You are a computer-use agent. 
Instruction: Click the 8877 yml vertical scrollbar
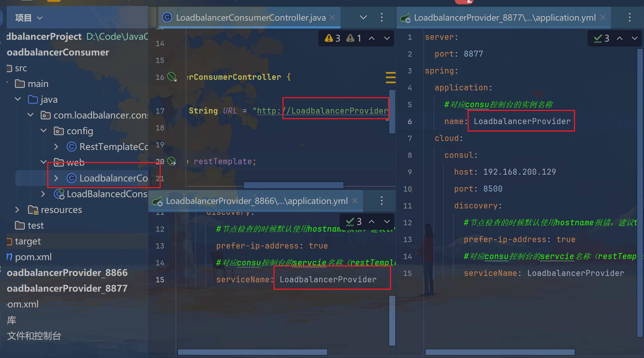(640, 193)
